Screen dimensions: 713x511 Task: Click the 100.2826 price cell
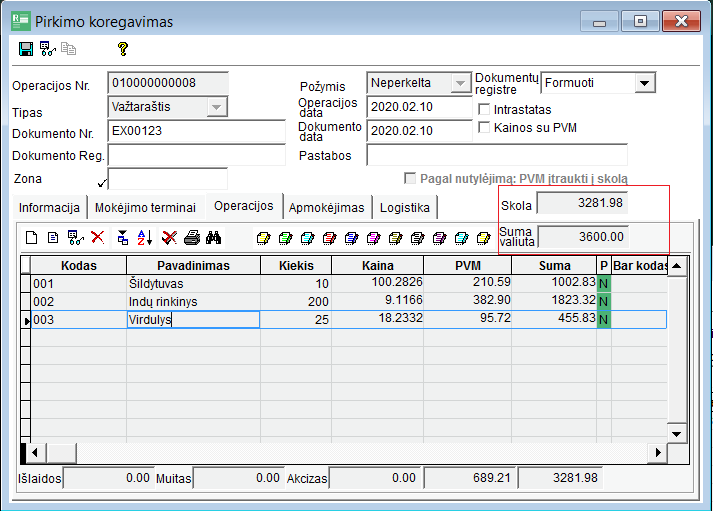377,283
